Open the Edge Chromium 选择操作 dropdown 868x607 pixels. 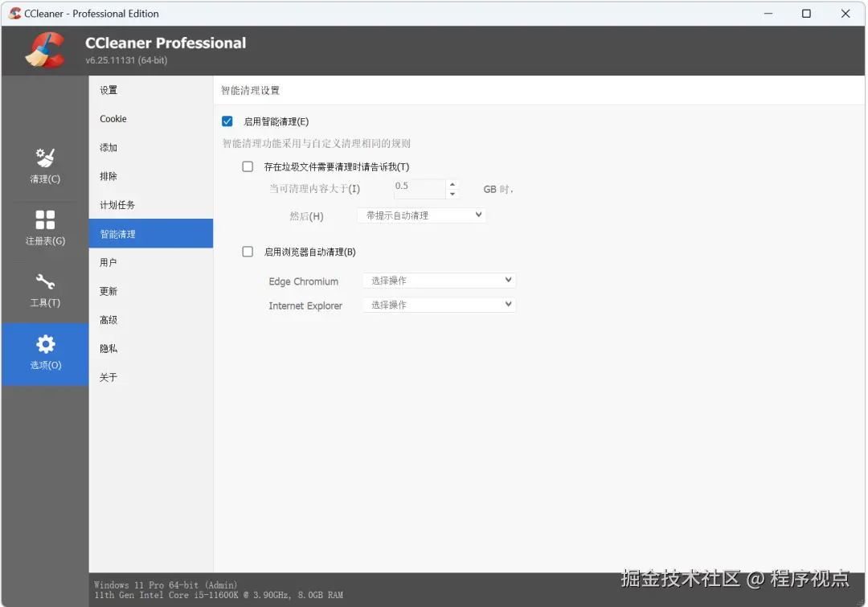click(x=438, y=280)
